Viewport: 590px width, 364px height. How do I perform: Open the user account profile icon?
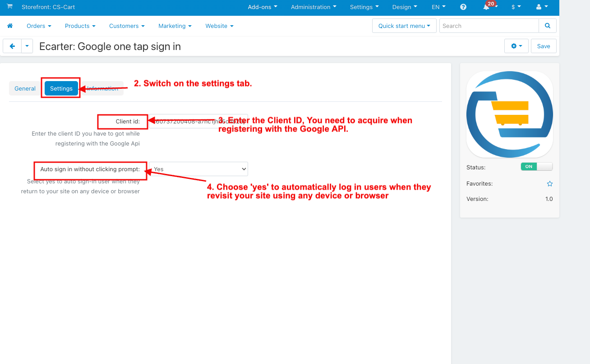point(542,7)
